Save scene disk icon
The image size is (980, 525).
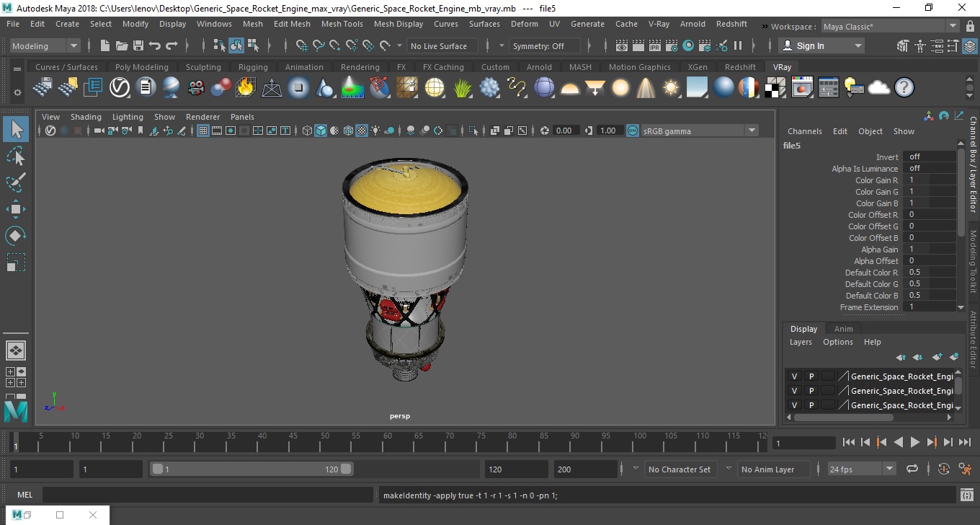coord(138,45)
